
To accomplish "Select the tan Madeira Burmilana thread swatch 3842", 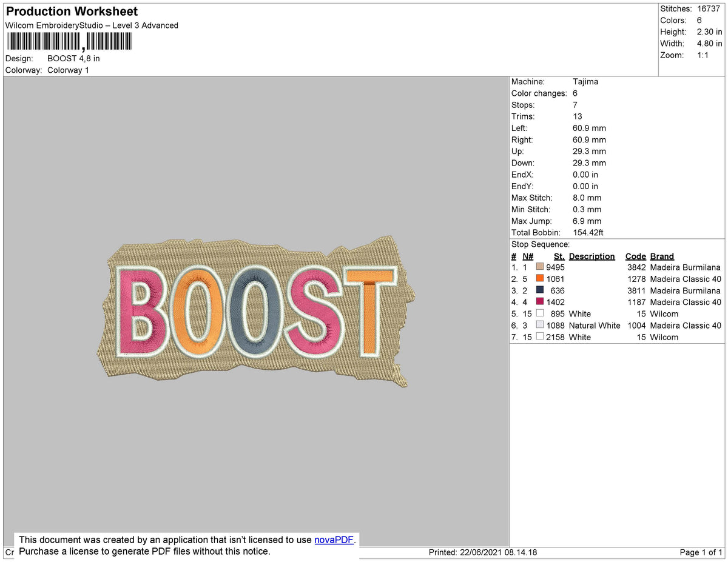I will tap(539, 267).
